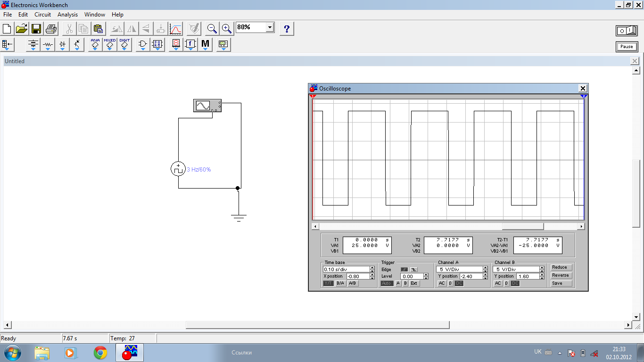Click the Channel A Y position field
Screen dimensions: 644x362
(x=471, y=276)
